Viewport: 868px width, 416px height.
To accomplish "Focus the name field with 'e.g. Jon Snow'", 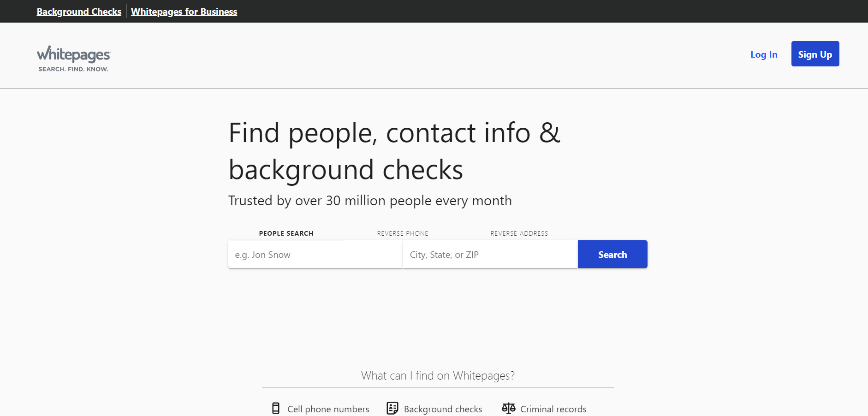I will click(315, 255).
